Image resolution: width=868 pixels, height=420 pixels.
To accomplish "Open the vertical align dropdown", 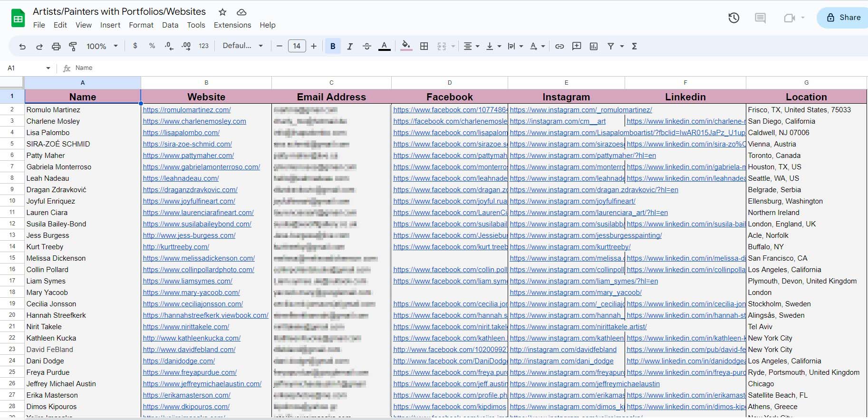I will point(493,46).
